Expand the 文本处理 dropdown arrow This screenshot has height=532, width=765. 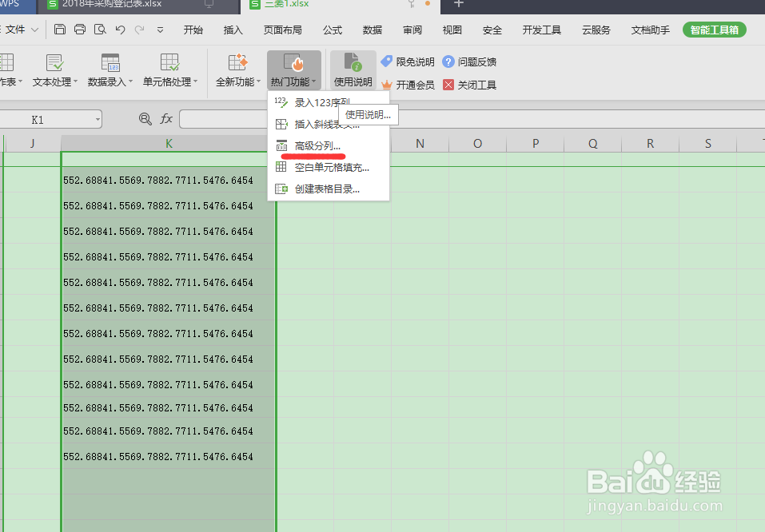tap(75, 81)
